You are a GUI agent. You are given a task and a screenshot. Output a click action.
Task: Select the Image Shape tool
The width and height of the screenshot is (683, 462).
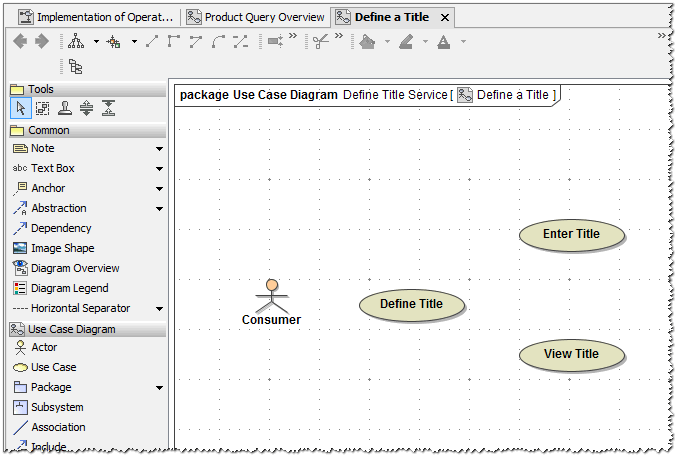coord(62,248)
